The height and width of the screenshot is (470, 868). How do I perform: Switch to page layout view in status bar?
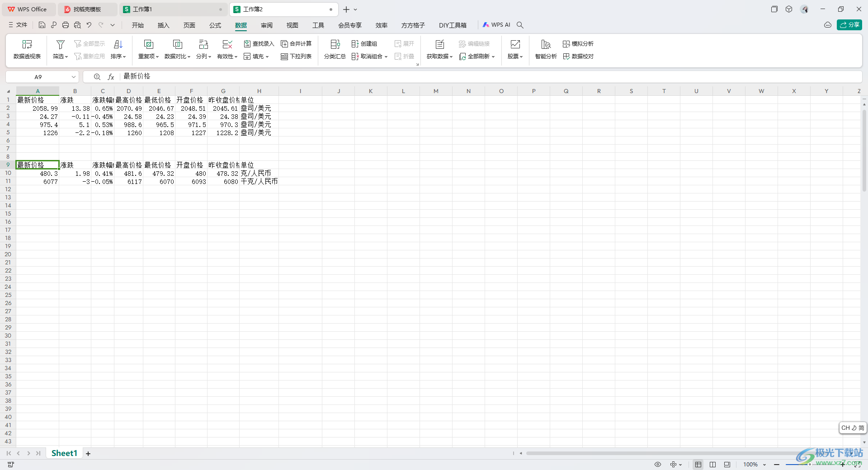pyautogui.click(x=712, y=465)
